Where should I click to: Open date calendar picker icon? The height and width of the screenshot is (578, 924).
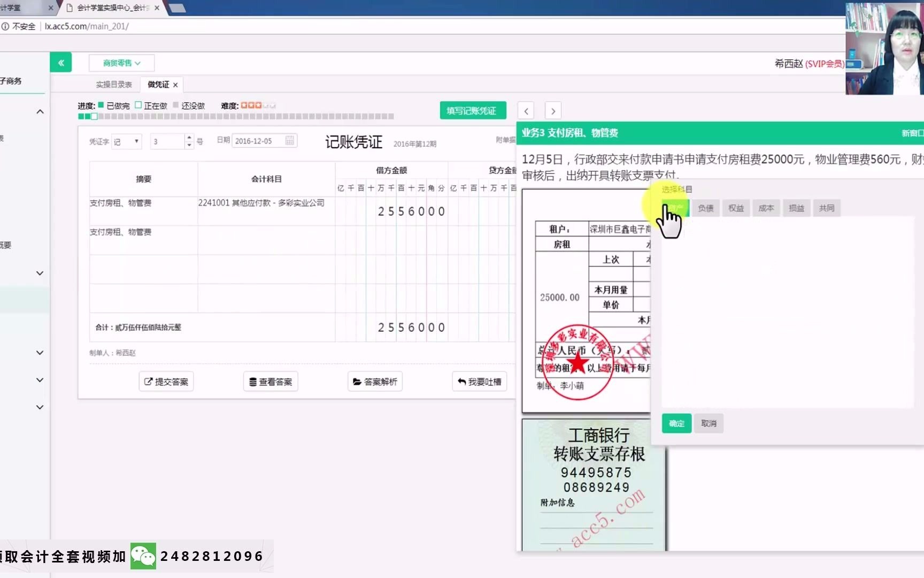point(290,141)
